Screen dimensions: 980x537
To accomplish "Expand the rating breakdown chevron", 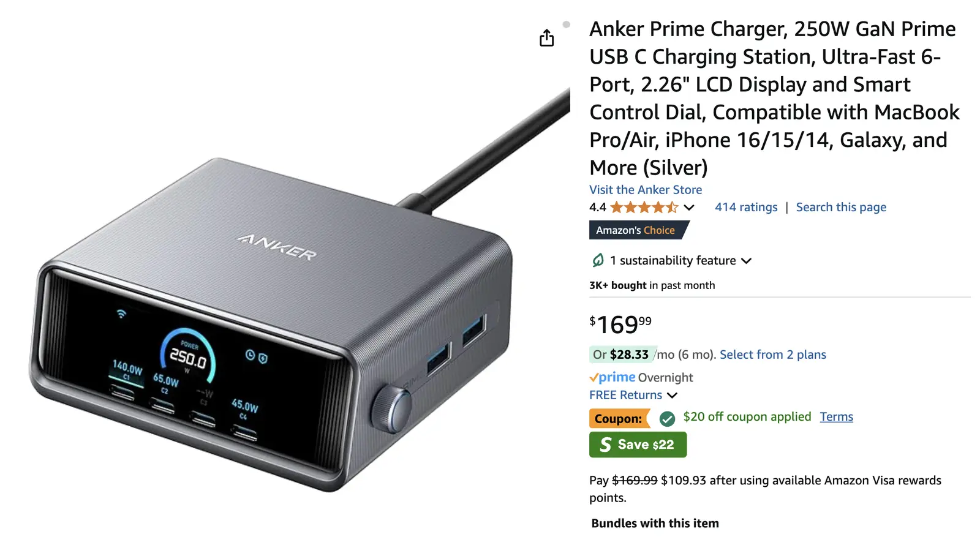I will 689,208.
